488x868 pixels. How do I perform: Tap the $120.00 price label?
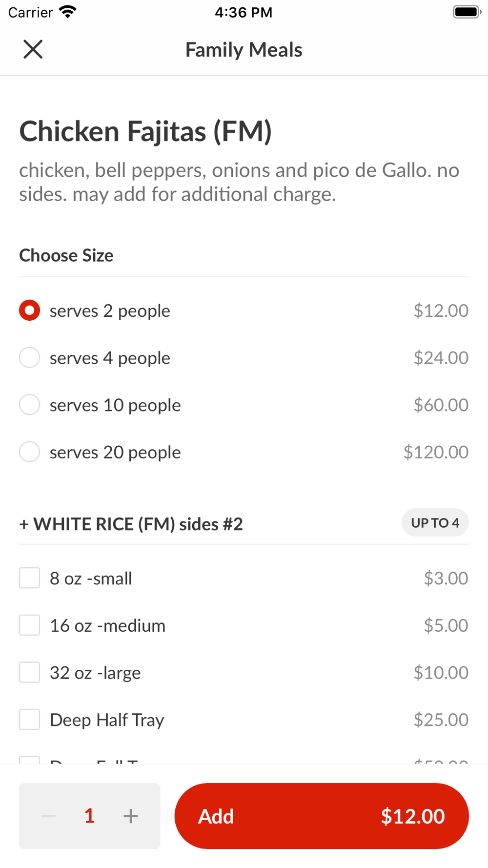pos(436,452)
